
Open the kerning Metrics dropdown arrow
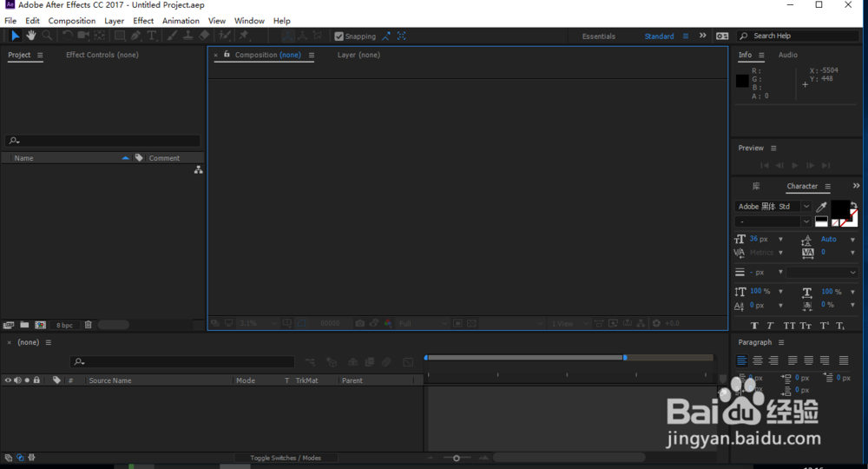780,253
